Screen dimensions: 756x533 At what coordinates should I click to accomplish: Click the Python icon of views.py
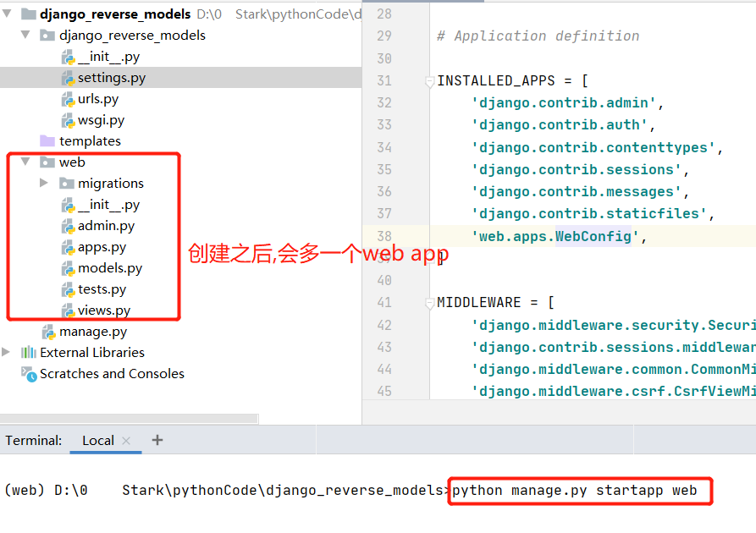pyautogui.click(x=68, y=310)
